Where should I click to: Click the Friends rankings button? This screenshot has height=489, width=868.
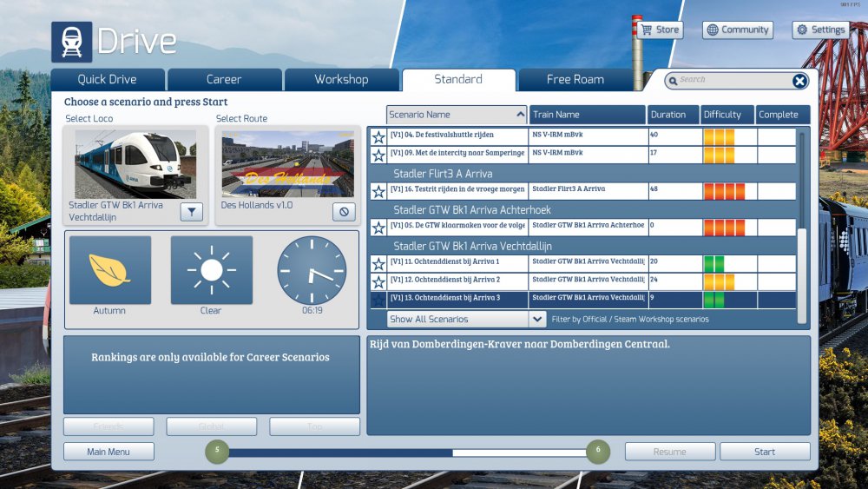click(108, 426)
